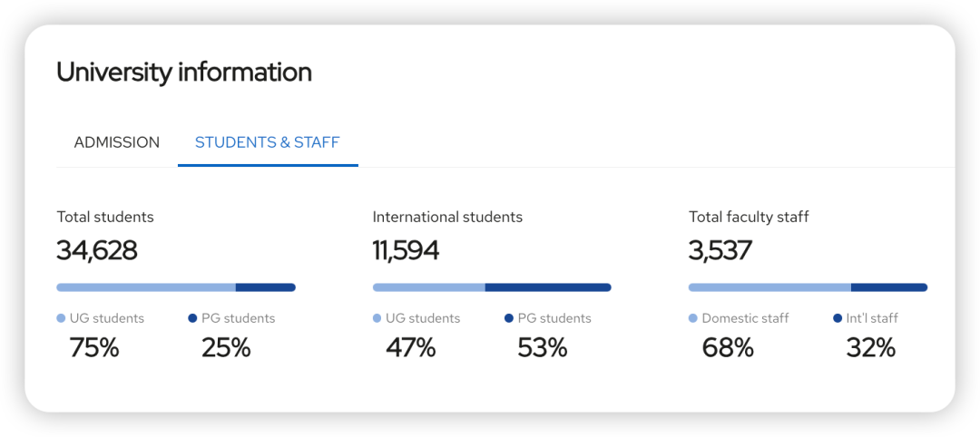Viewport: 980px width, 437px height.
Task: Switch to the ADMISSION tab
Action: click(x=116, y=142)
